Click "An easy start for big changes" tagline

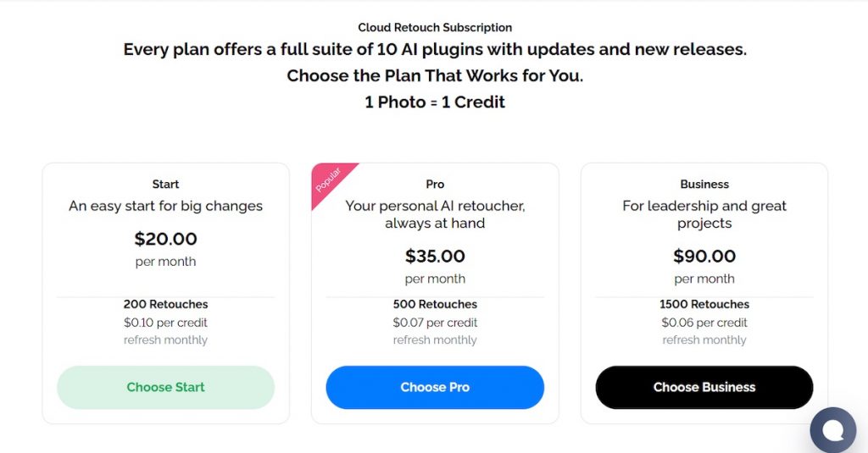tap(165, 206)
